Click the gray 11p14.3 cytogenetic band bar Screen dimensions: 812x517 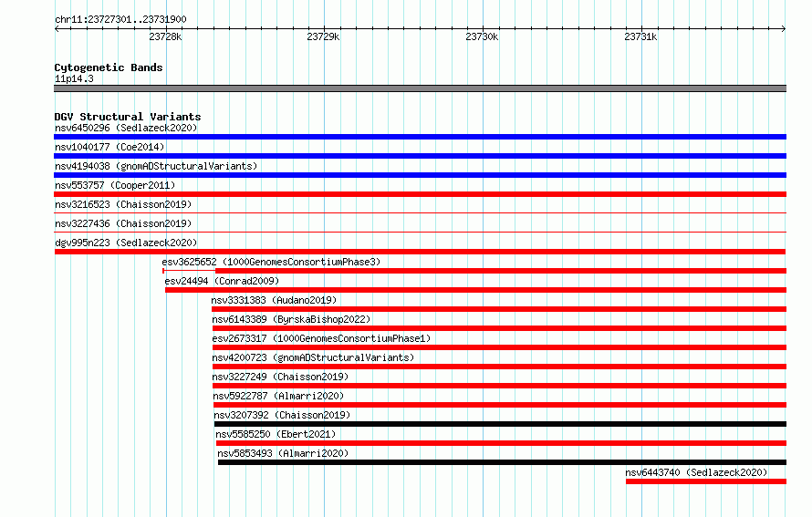tap(420, 88)
